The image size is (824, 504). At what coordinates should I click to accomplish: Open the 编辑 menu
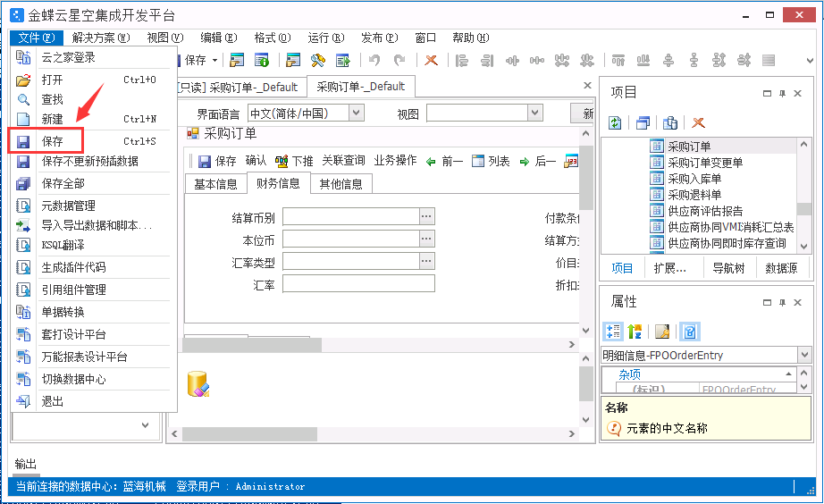point(219,38)
